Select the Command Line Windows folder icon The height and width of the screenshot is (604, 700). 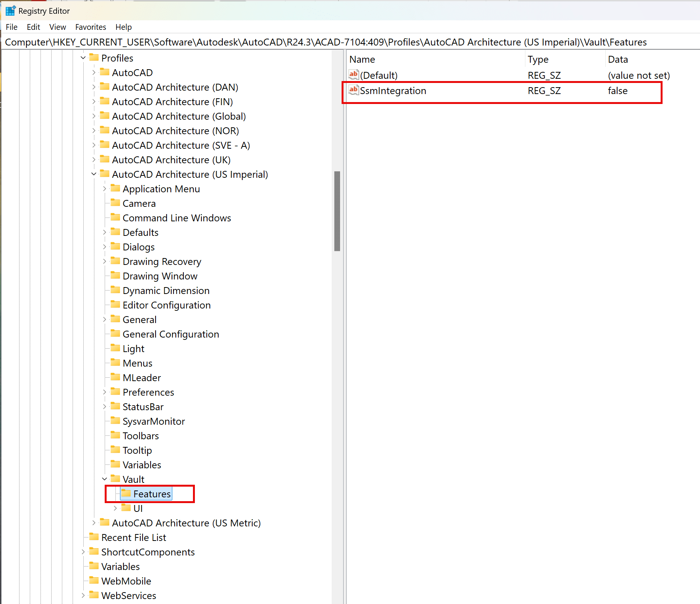(x=115, y=217)
